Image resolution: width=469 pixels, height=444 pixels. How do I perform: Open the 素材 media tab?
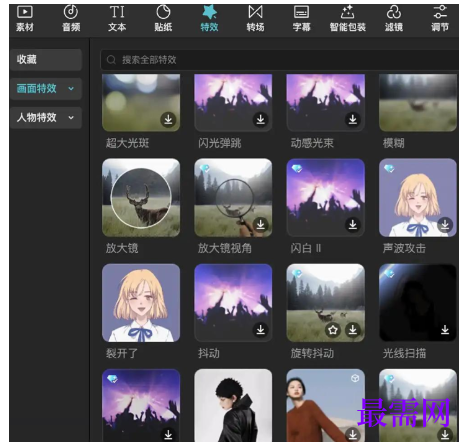pos(25,19)
